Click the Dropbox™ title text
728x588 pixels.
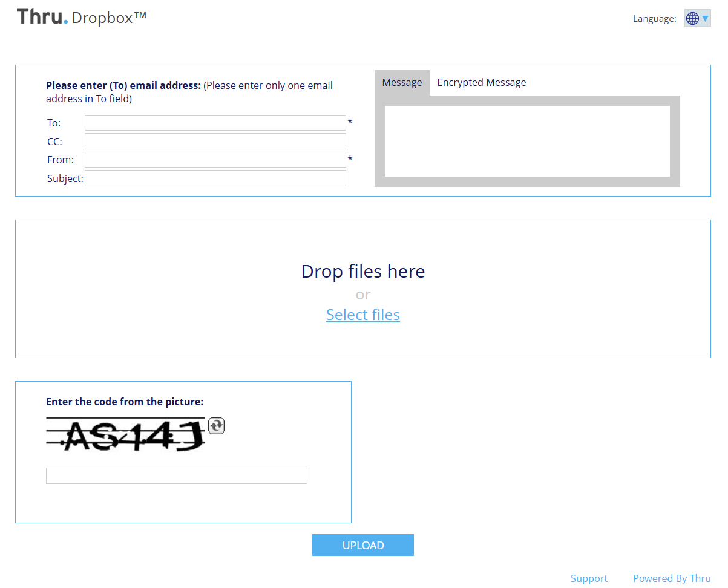109,18
